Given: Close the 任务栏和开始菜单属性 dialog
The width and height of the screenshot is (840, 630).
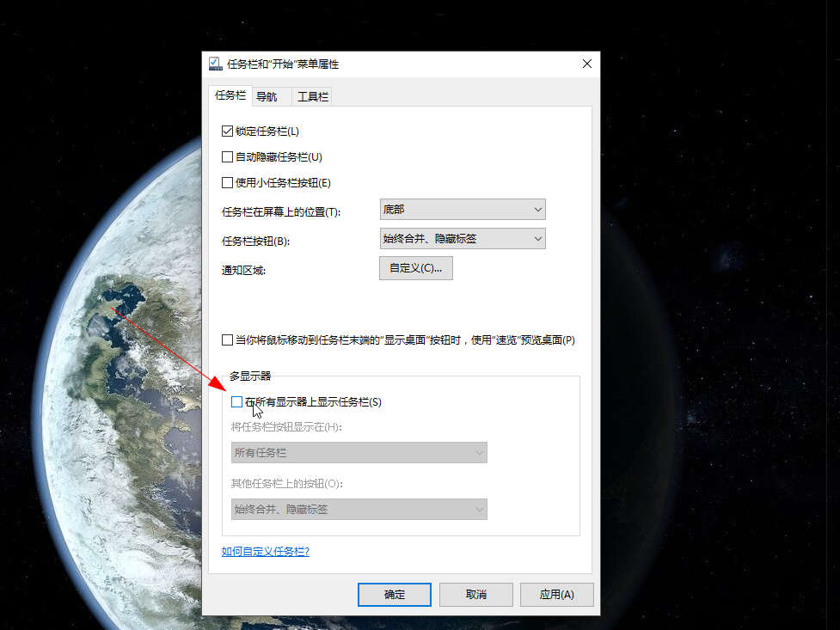Looking at the screenshot, I should 587,64.
